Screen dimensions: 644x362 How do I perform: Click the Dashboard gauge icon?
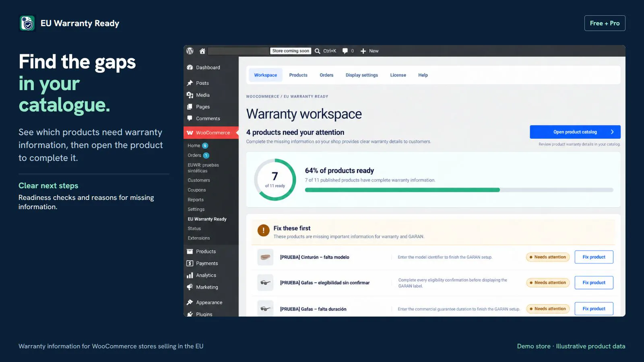pyautogui.click(x=190, y=68)
